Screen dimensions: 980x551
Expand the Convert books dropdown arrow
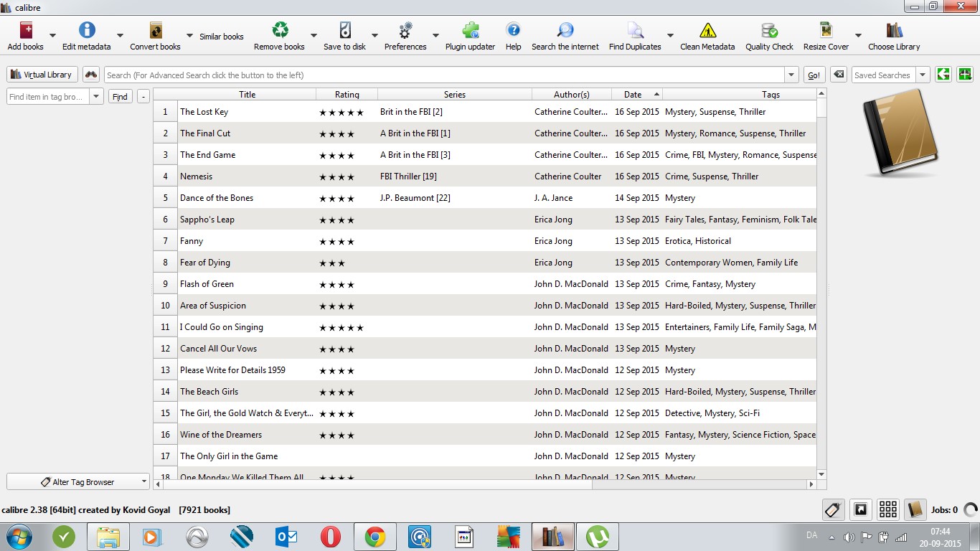coord(189,35)
